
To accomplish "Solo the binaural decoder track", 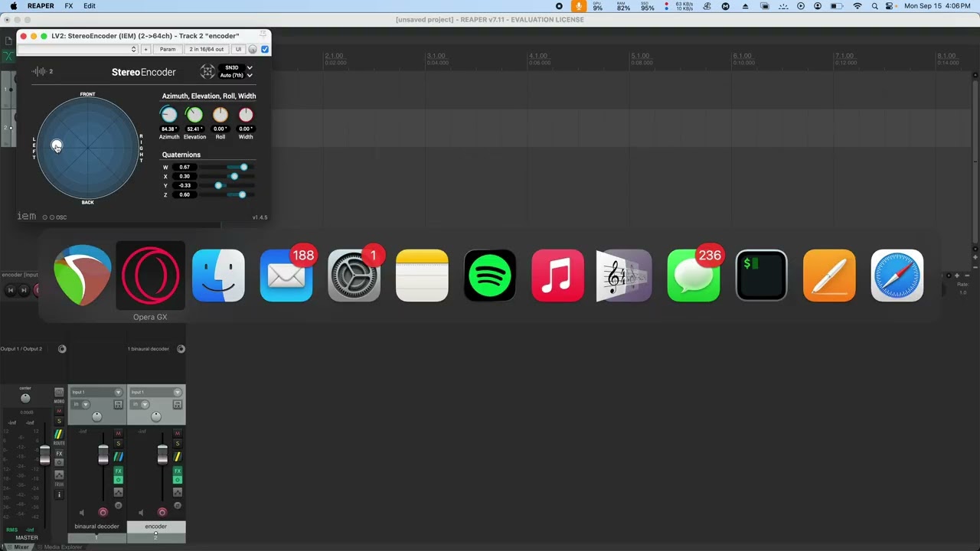I will [119, 444].
